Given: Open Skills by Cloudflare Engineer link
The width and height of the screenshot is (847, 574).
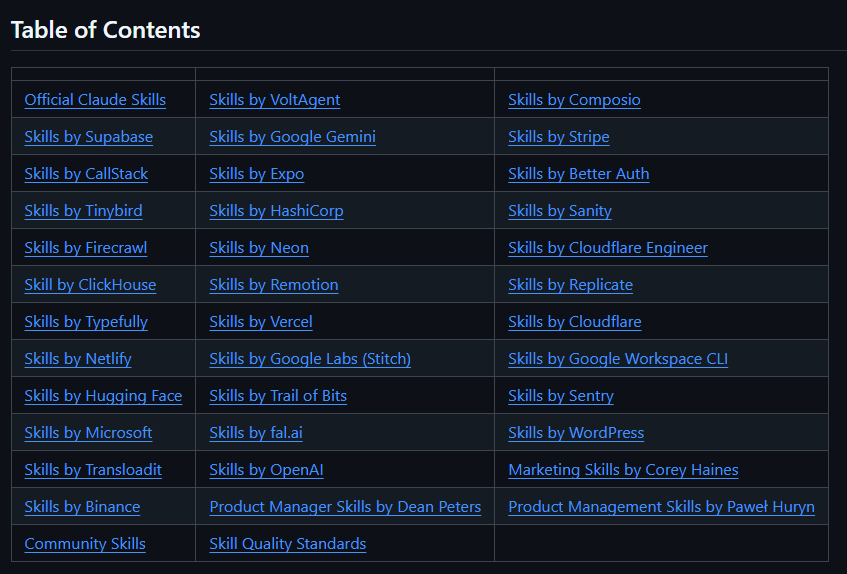Looking at the screenshot, I should pyautogui.click(x=607, y=248).
